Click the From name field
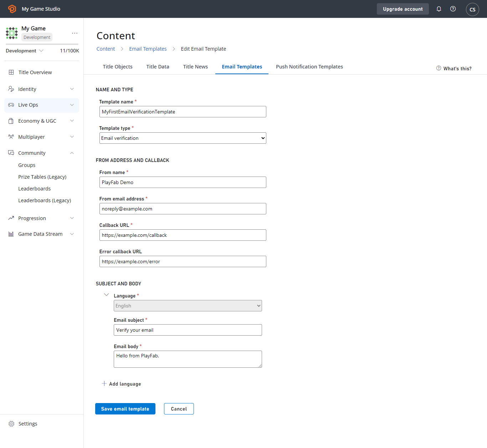487x448 pixels. (183, 182)
